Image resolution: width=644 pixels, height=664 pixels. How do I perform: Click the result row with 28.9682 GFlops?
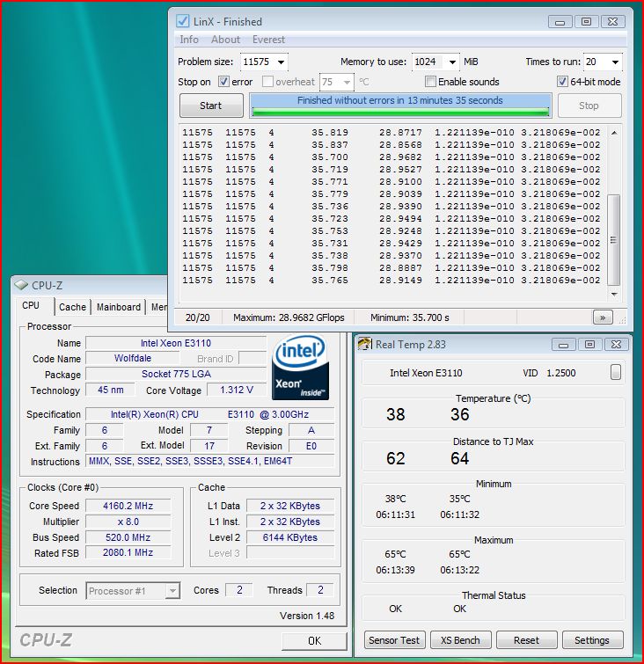pyautogui.click(x=391, y=157)
